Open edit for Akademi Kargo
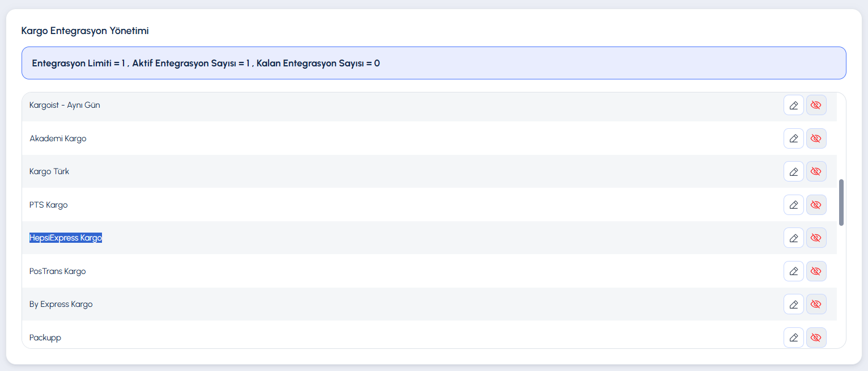Screen dimensions: 868x371 coord(793,138)
